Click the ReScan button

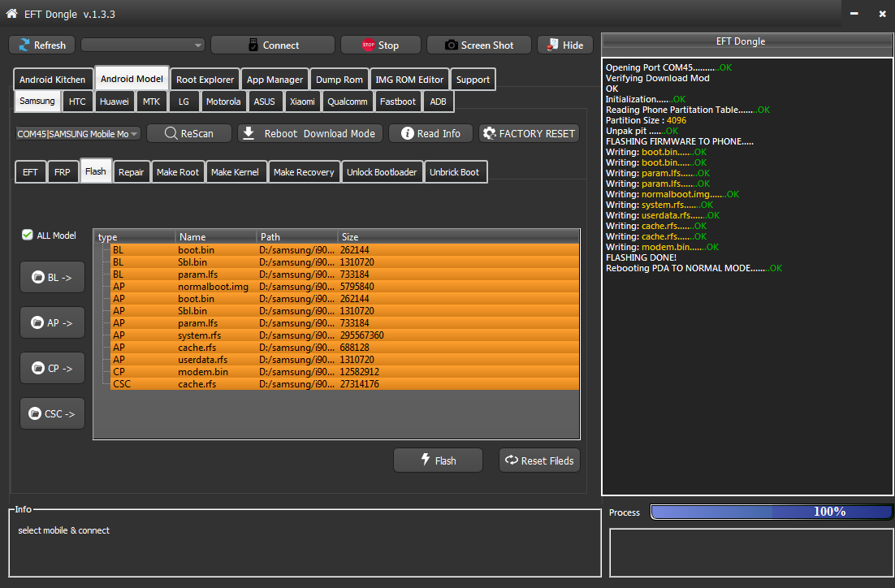189,133
